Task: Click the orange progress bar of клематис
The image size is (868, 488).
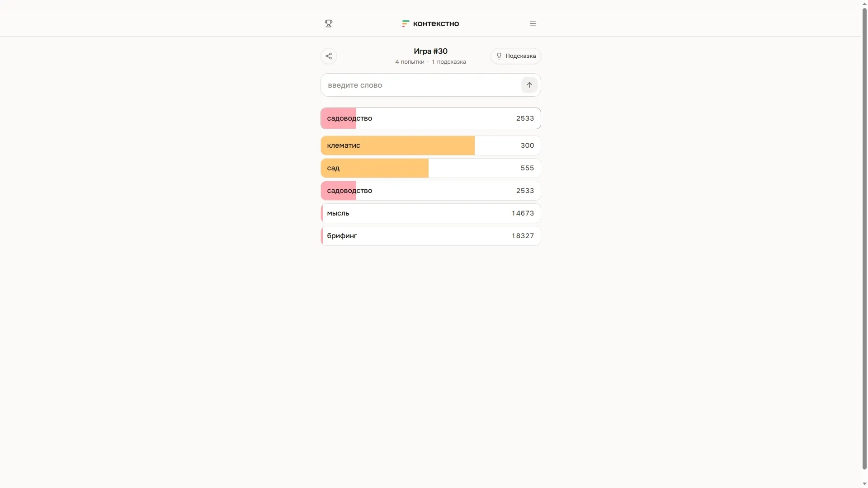Action: point(398,145)
